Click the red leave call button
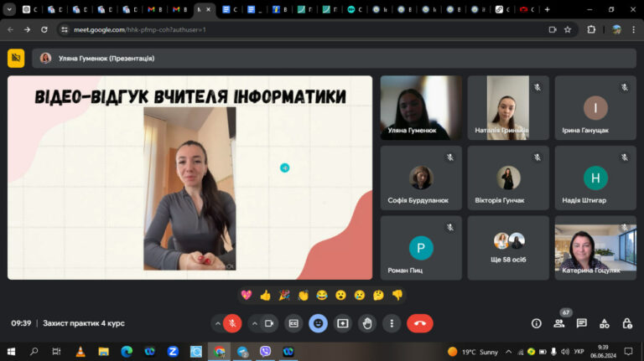 [x=419, y=323]
